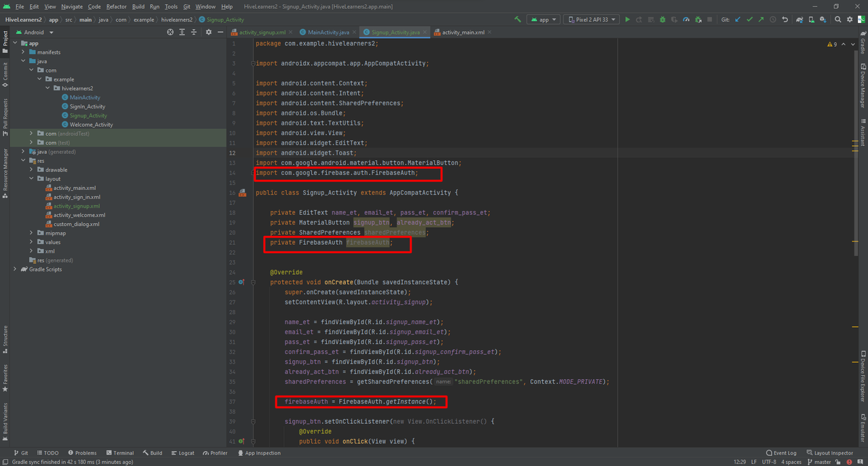Toggle the Favorites tool window side tab
Screen dimensions: 868x466
5,378
